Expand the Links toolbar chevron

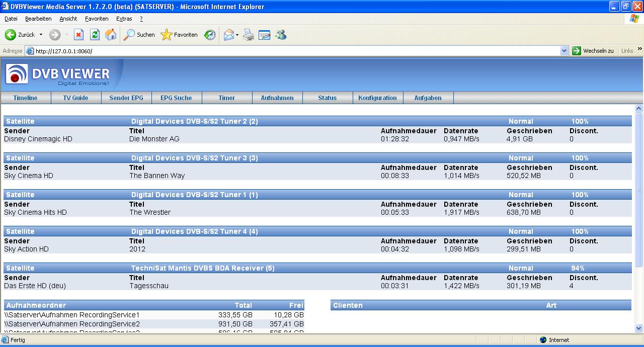[x=639, y=49]
